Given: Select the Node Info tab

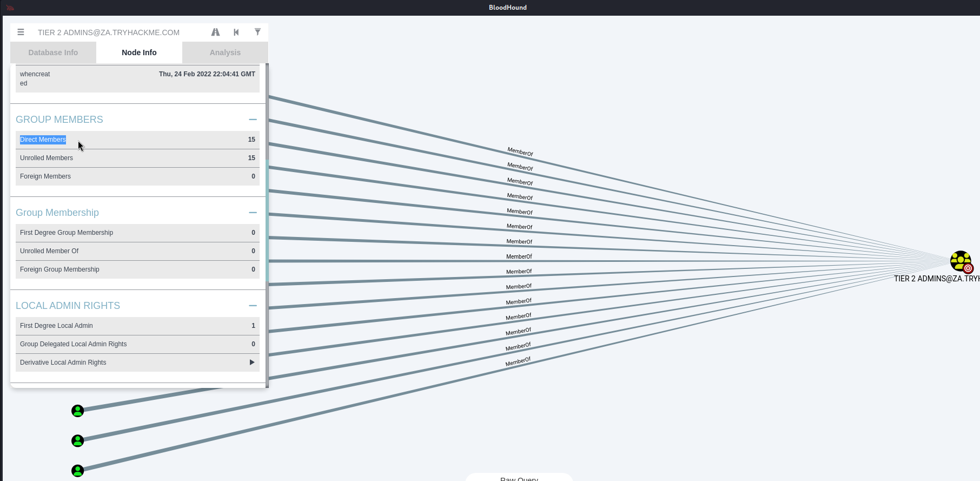Looking at the screenshot, I should (x=139, y=52).
